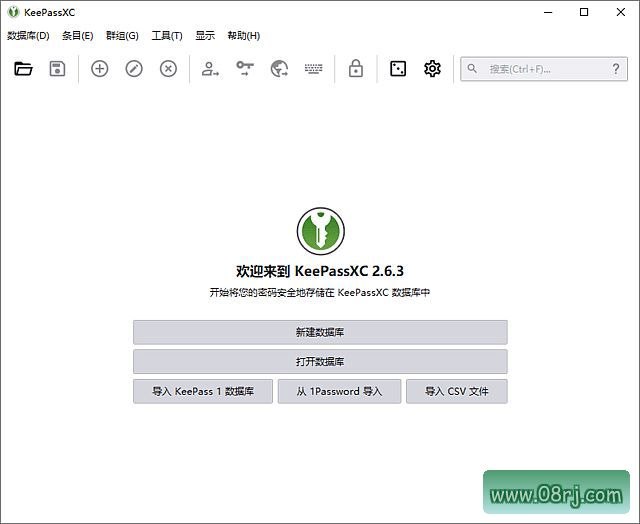Copy password using the key icon
Viewport: 640px width, 524px height.
(x=245, y=68)
